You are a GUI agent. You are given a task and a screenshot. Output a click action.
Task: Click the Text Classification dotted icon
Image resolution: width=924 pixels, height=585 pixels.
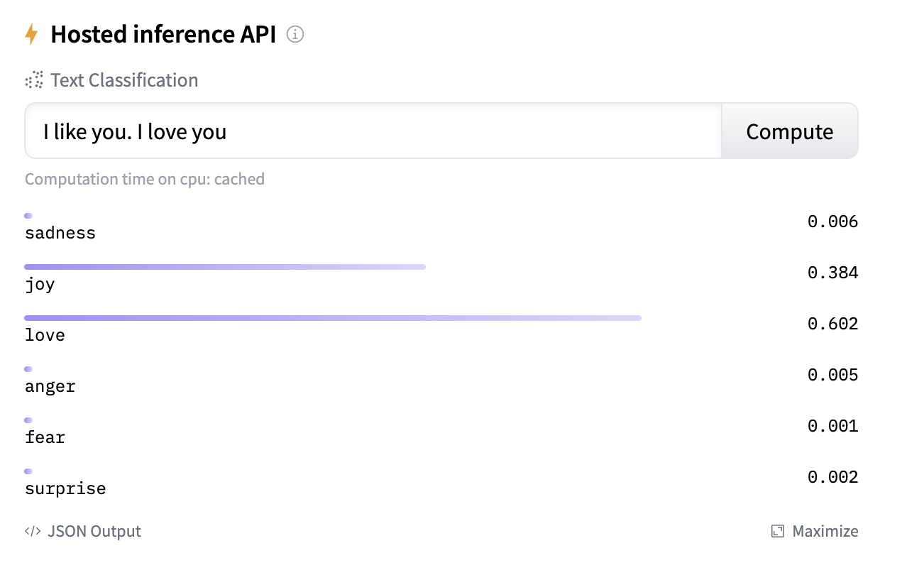point(34,80)
